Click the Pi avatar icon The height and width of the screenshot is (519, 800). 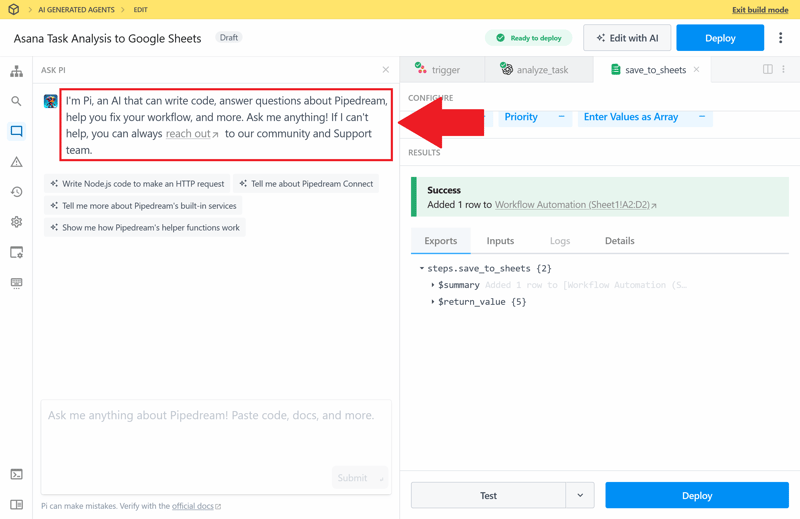click(51, 101)
